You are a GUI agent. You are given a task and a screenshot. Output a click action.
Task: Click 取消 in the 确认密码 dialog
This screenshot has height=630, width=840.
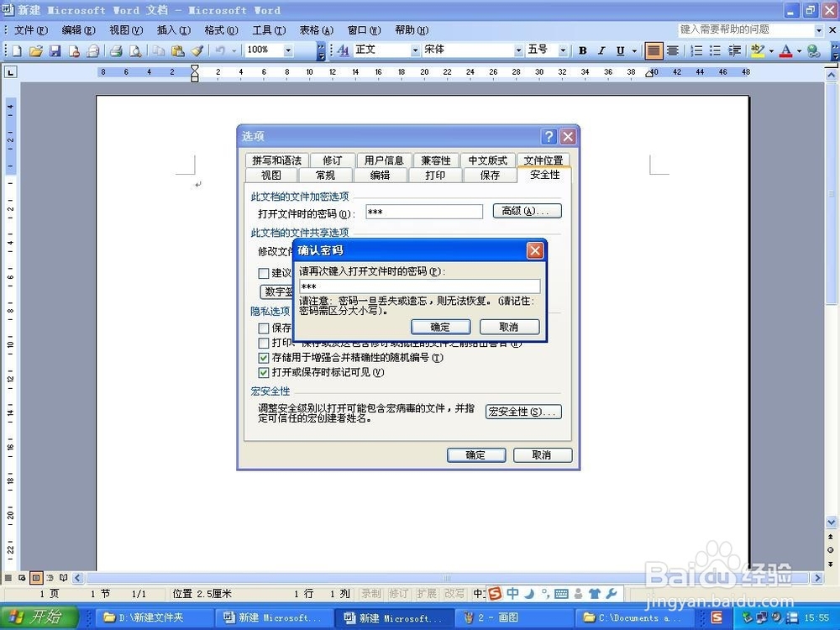(509, 327)
